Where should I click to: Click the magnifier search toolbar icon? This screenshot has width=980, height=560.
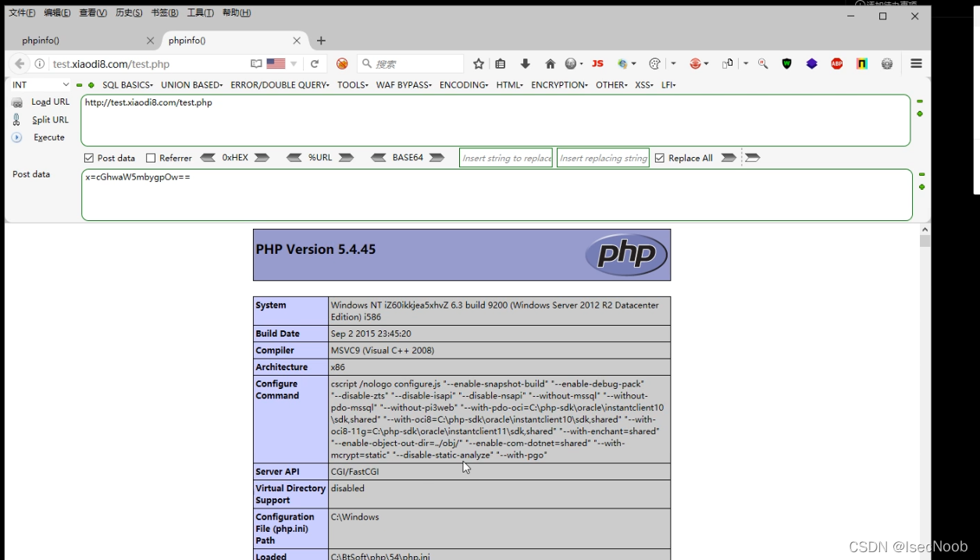click(x=763, y=64)
